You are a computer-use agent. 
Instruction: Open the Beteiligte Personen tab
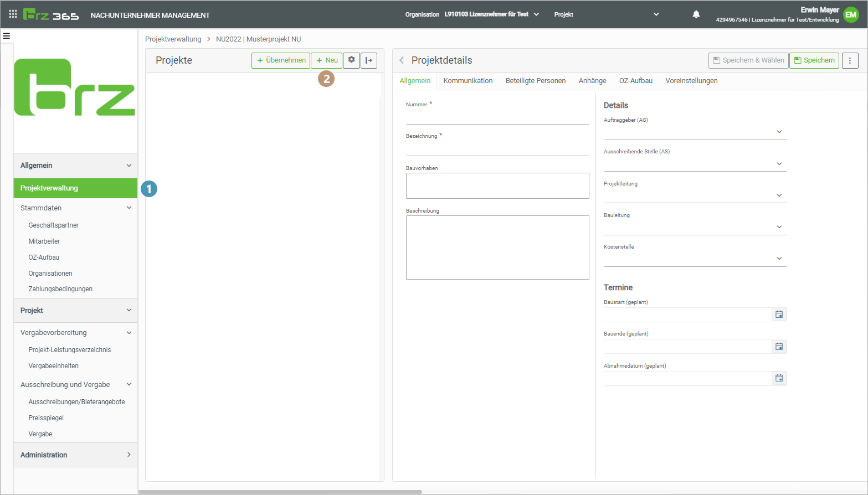click(x=535, y=81)
